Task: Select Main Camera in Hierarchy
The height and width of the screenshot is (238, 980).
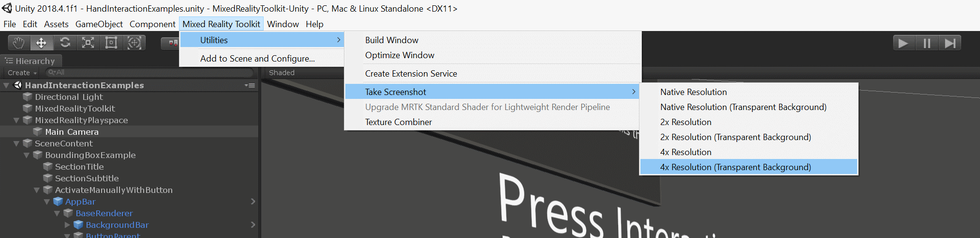Action: [72, 132]
